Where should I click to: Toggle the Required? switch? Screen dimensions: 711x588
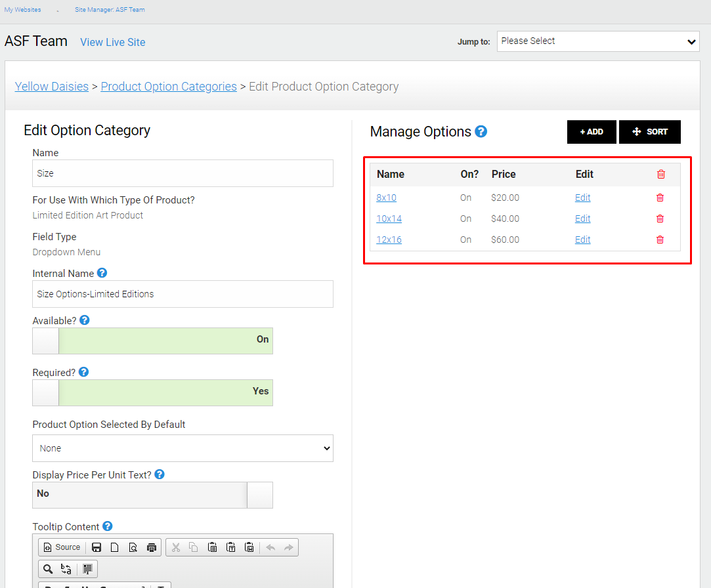(x=152, y=392)
